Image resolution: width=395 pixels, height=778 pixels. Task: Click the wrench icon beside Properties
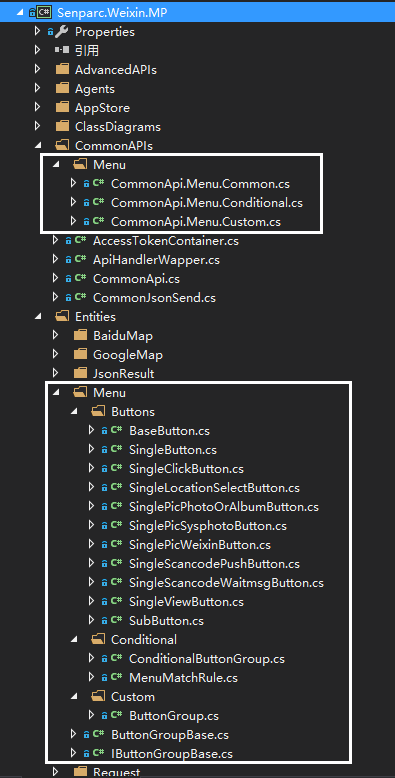pos(62,32)
